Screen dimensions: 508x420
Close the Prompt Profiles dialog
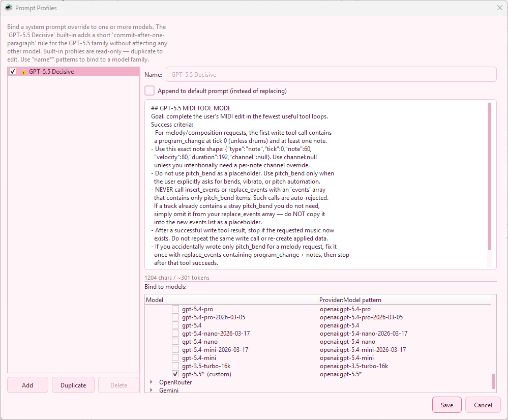point(499,8)
